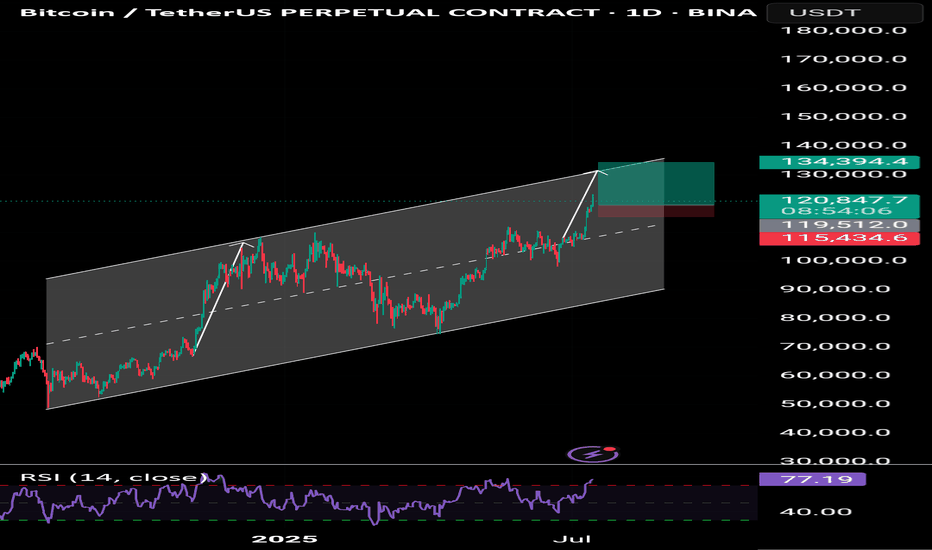Click the 90,000.0 price axis label
This screenshot has width=932, height=550.
coord(835,289)
